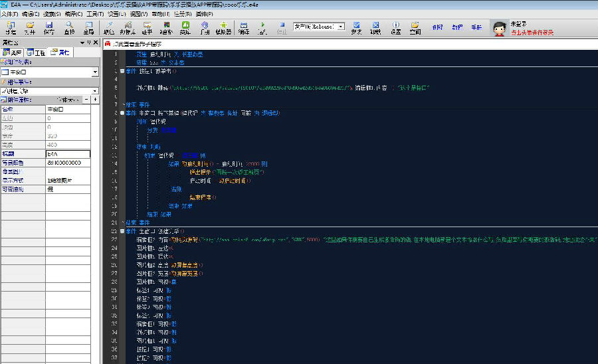Open the Release build configuration dropdown
Viewport: 598px width, 364px height.
(x=342, y=27)
